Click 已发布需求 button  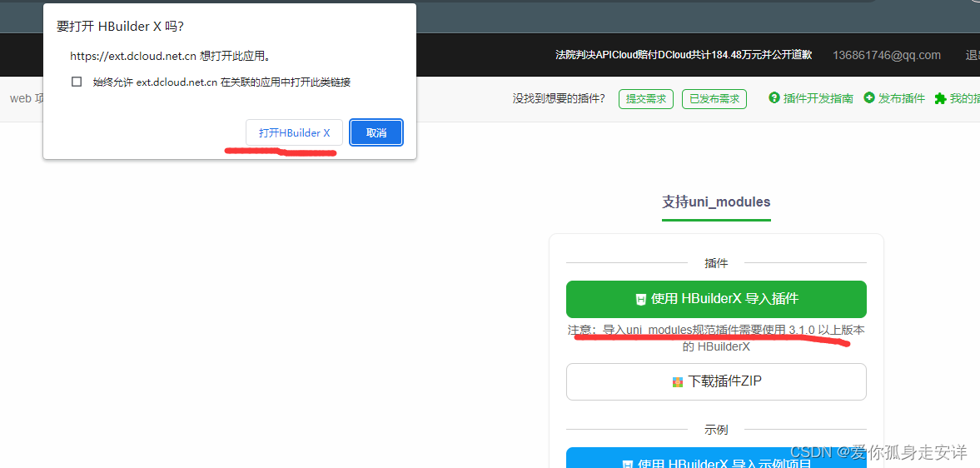tap(714, 99)
